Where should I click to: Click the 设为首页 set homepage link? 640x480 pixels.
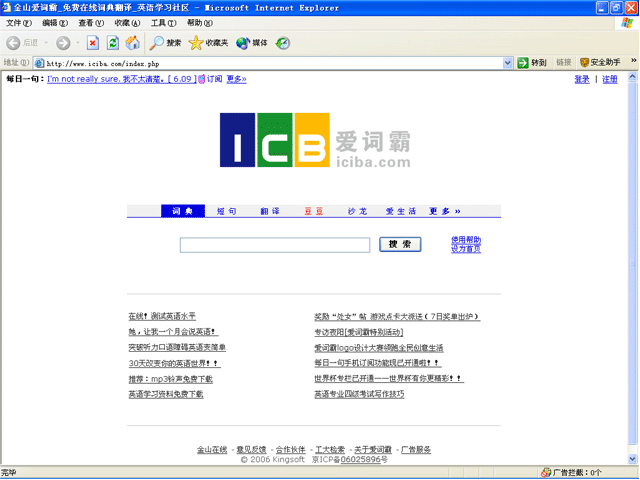point(466,249)
